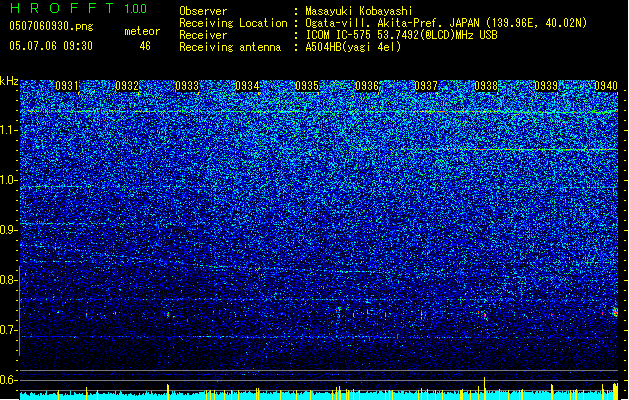Screen dimensions: 629x400
Task: Click the 0938 time marker
Action: pyautogui.click(x=486, y=86)
